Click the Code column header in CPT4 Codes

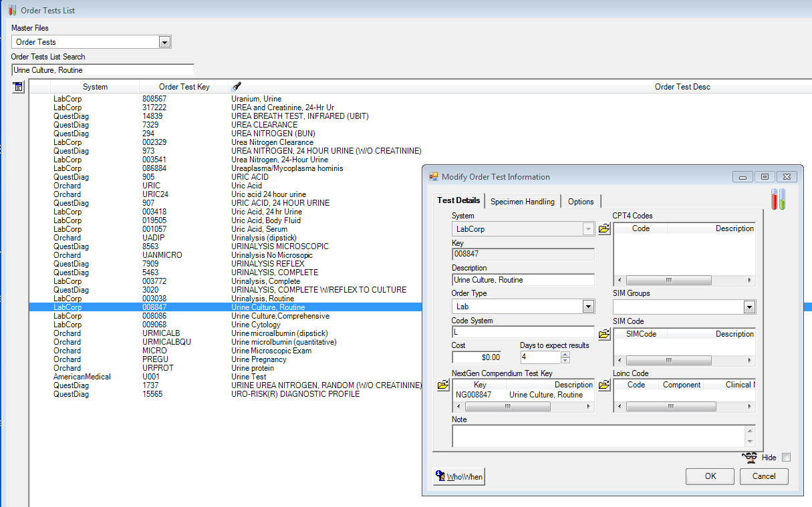640,228
